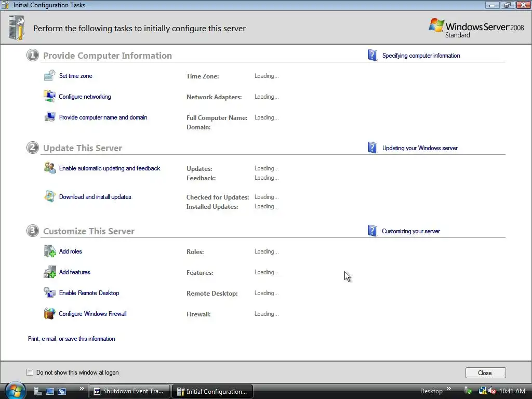Click the Full Computer Name label
The height and width of the screenshot is (399, 532).
click(217, 117)
